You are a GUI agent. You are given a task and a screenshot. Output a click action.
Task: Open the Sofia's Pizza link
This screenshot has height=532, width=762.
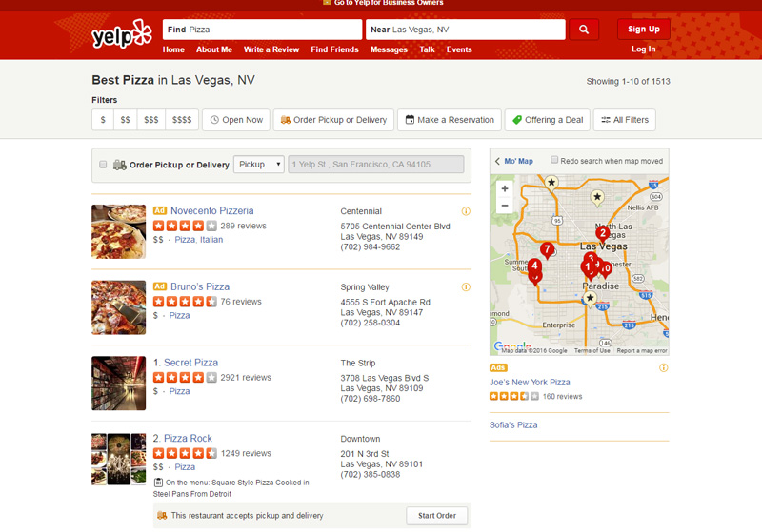513,424
